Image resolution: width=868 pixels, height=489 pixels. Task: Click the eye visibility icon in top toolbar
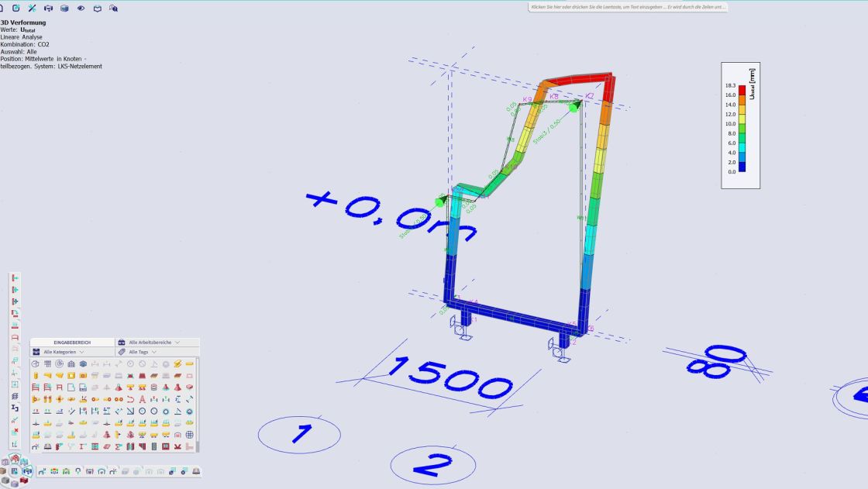[81, 8]
